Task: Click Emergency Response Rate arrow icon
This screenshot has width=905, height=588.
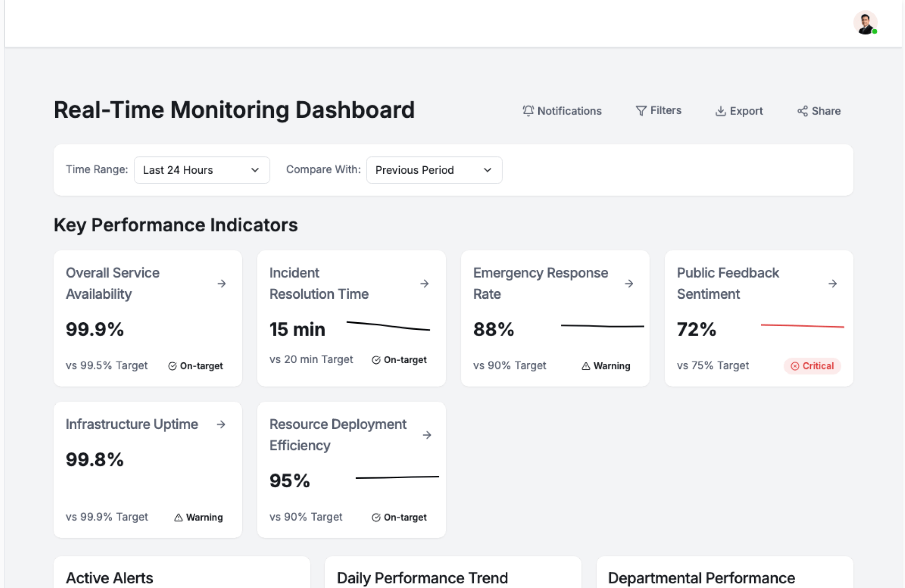Action: point(629,284)
